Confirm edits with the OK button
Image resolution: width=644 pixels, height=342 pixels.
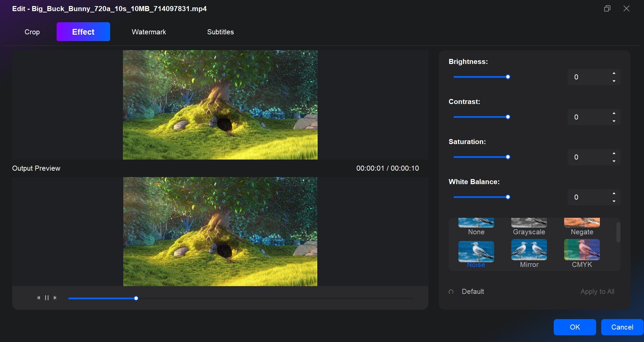(574, 327)
